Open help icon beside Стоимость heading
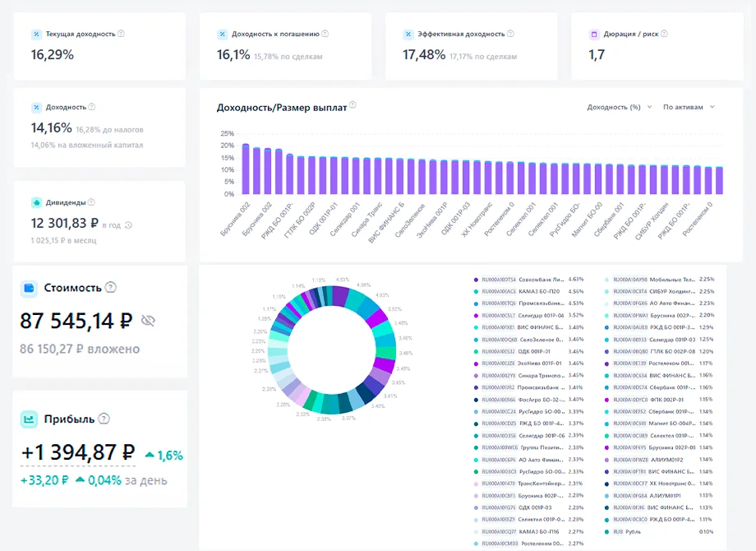Viewport: 756px width, 551px height. click(x=110, y=288)
